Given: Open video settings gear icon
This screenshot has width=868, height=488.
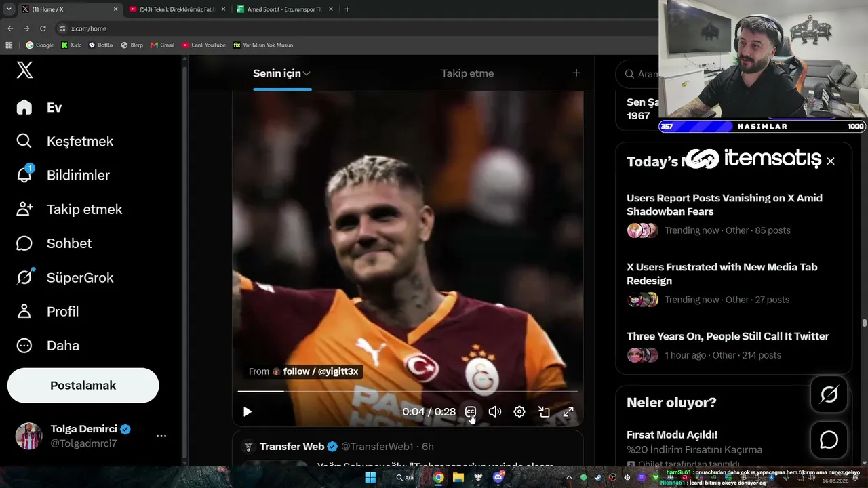Looking at the screenshot, I should pos(519,411).
